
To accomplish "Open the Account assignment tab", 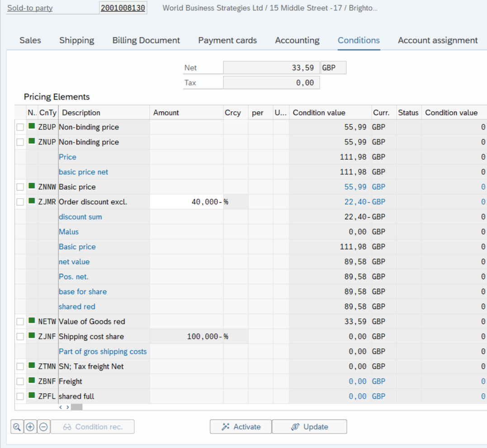I will pyautogui.click(x=438, y=40).
